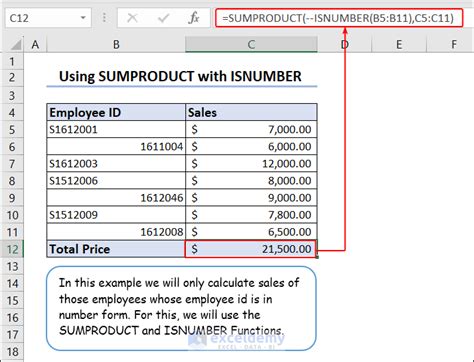The width and height of the screenshot is (474, 362).
Task: Select cell containing S1612001
Action: pos(116,129)
